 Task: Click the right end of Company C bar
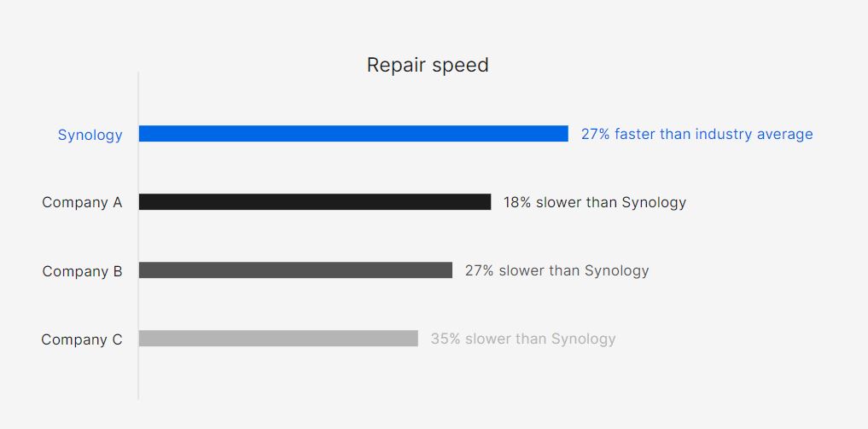click(x=415, y=339)
